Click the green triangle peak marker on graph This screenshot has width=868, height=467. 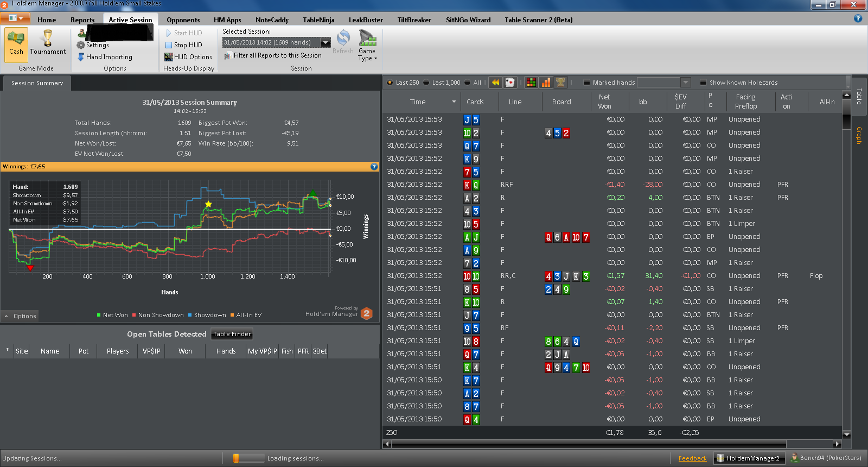[313, 192]
